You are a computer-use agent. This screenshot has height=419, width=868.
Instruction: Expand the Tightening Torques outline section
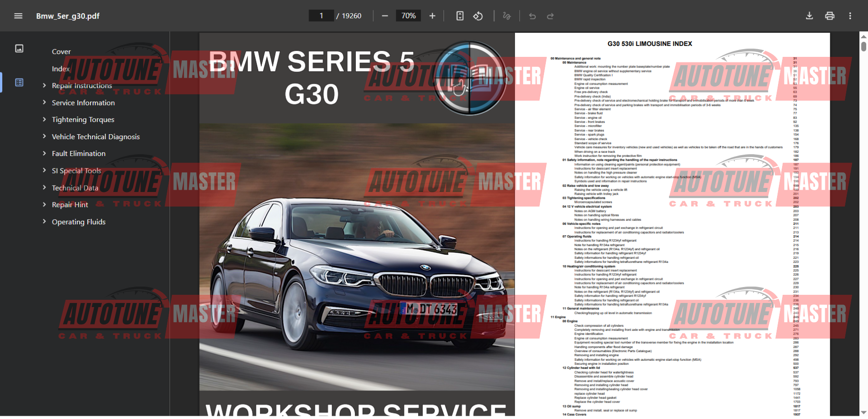44,120
